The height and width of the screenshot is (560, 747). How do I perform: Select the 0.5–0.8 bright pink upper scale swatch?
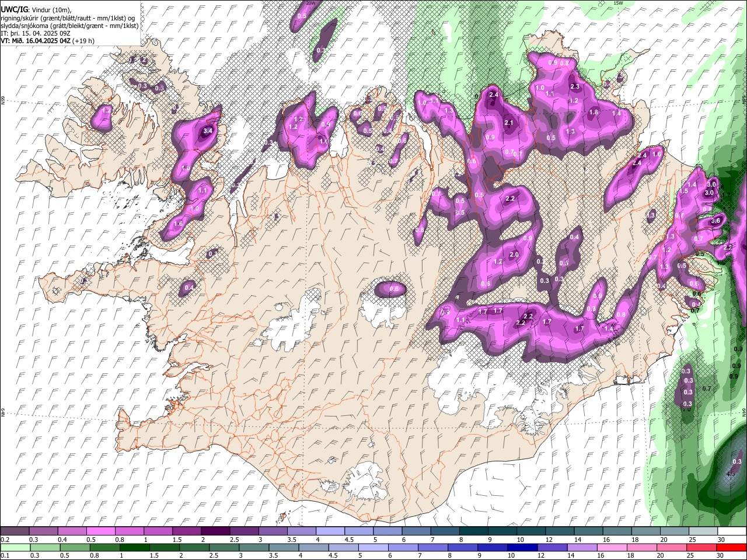pos(100,531)
